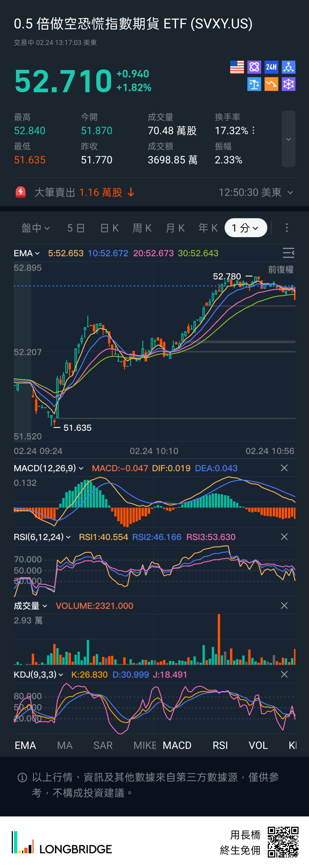Screen dimensions: 309x868
Task: Open EMA line settings list icon
Action: point(288,253)
